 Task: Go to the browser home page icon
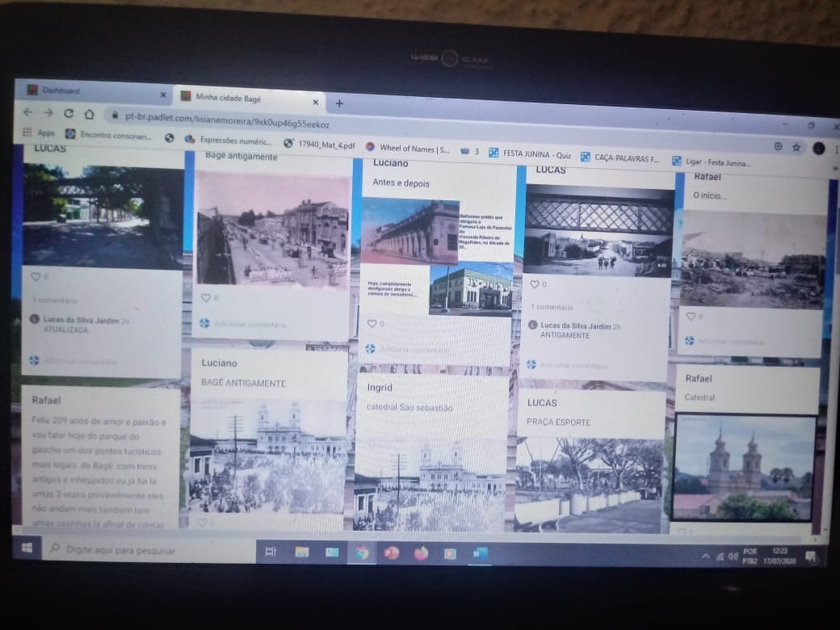(x=90, y=114)
